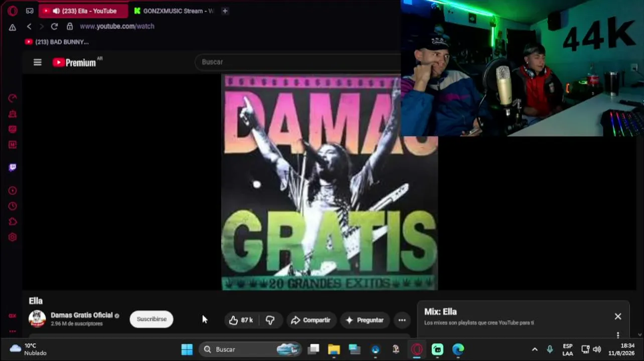This screenshot has height=361, width=644.
Task: Subscribe with the Suscribirse button
Action: coord(151,319)
